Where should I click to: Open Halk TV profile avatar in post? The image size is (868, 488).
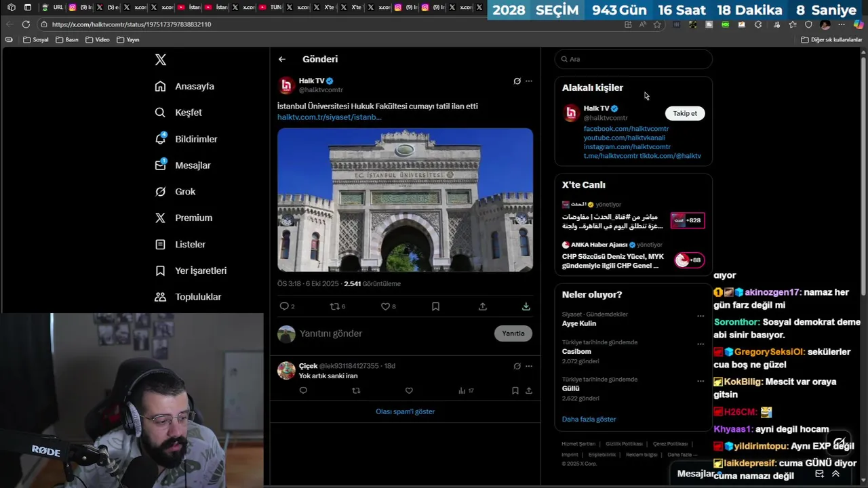(x=287, y=85)
